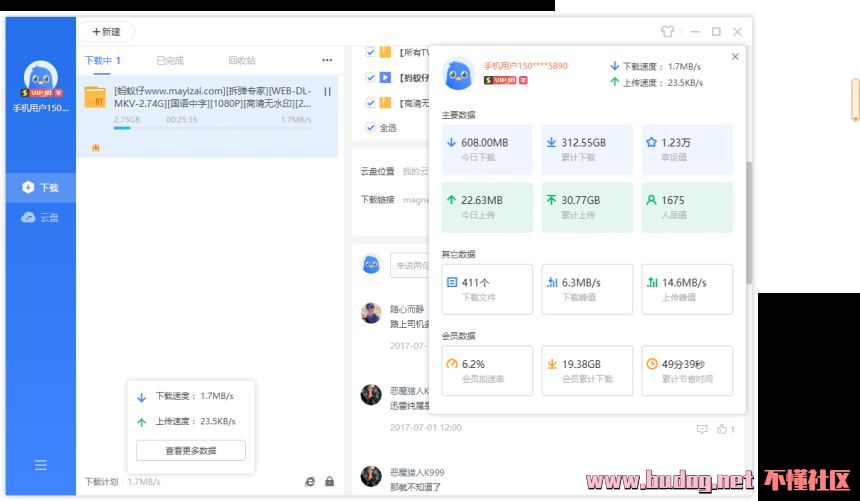
Task: Click the BT folder icon of the download task
Action: 95,97
